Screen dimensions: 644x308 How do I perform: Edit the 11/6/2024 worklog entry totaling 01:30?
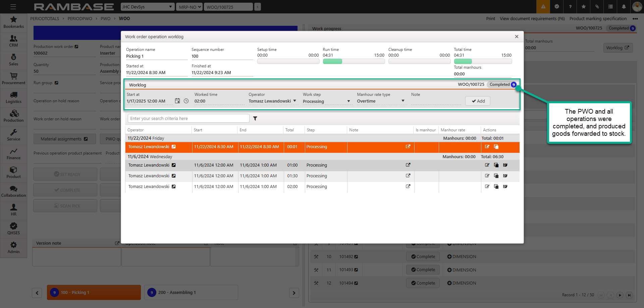coord(487,176)
